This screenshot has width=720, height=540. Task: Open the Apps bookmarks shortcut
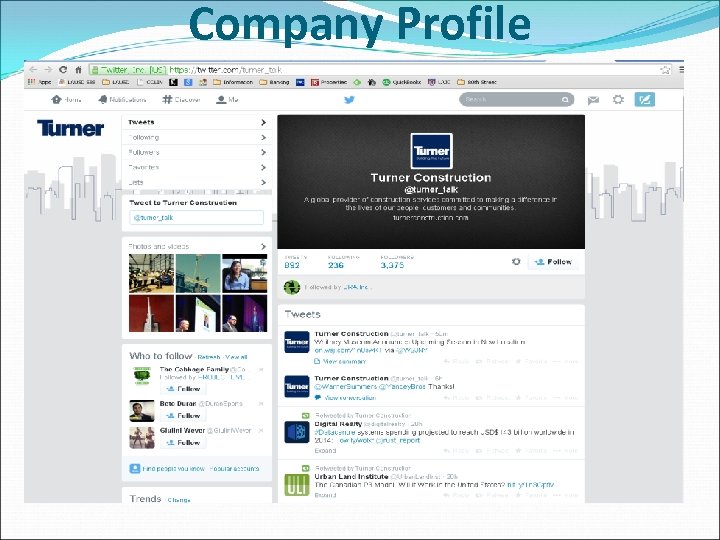[x=39, y=82]
